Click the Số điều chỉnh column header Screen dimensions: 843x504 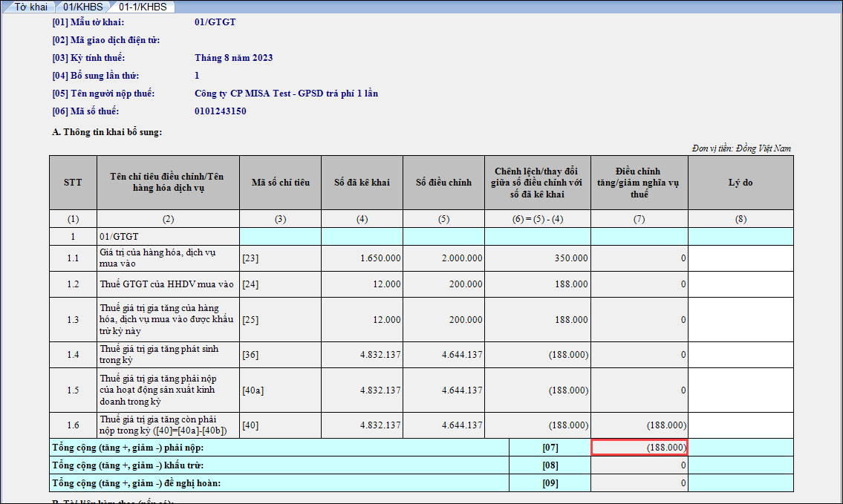click(x=443, y=183)
